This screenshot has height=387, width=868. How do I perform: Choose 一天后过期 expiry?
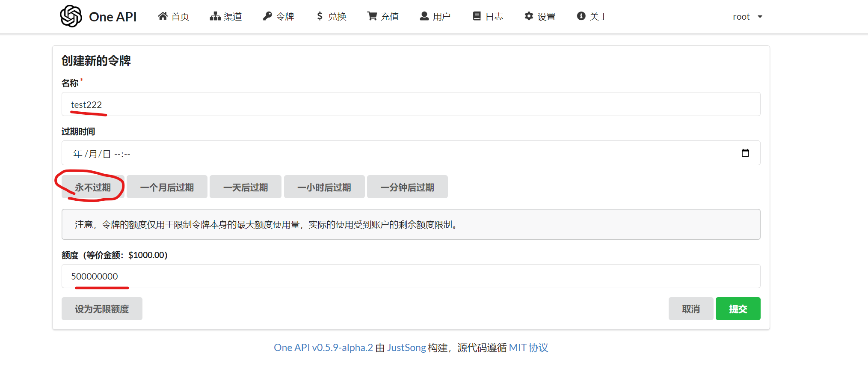(x=246, y=187)
